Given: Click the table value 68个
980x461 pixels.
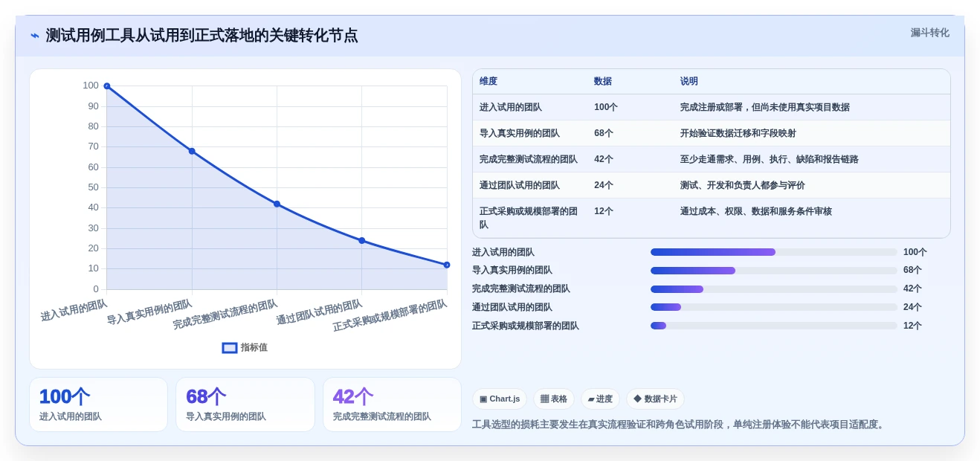Looking at the screenshot, I should (x=604, y=133).
